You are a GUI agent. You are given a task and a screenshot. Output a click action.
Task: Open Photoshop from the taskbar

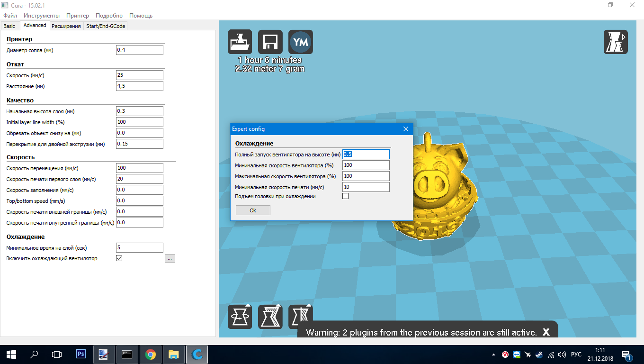[x=81, y=354]
